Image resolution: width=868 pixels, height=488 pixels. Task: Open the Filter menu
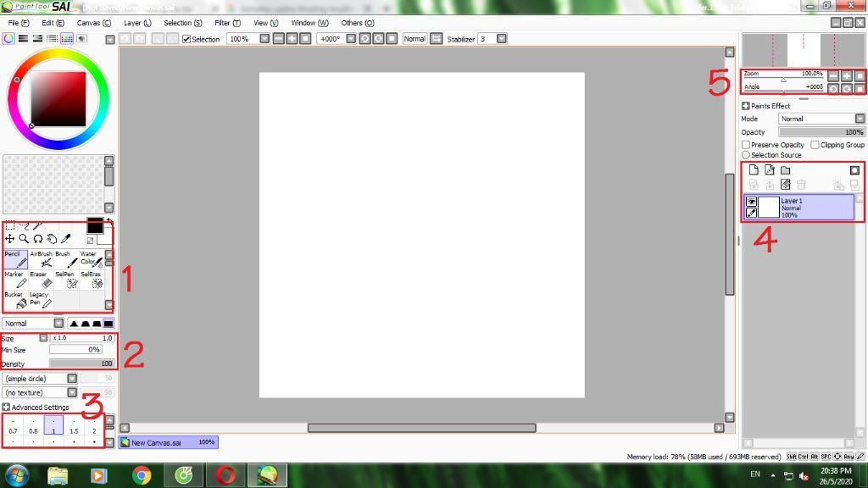click(x=227, y=23)
